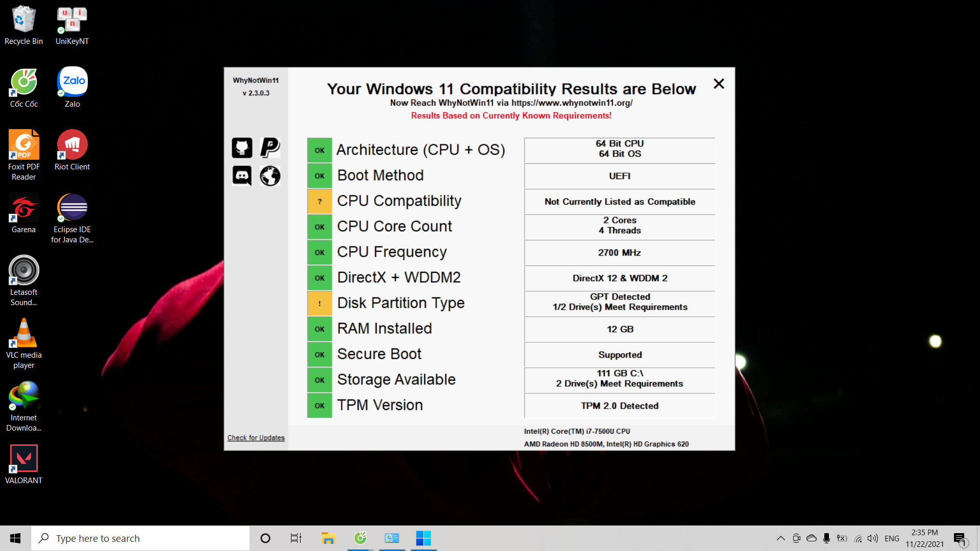Viewport: 980px width, 551px height.
Task: Click the warning status for Disk Partition Type
Action: (x=320, y=304)
